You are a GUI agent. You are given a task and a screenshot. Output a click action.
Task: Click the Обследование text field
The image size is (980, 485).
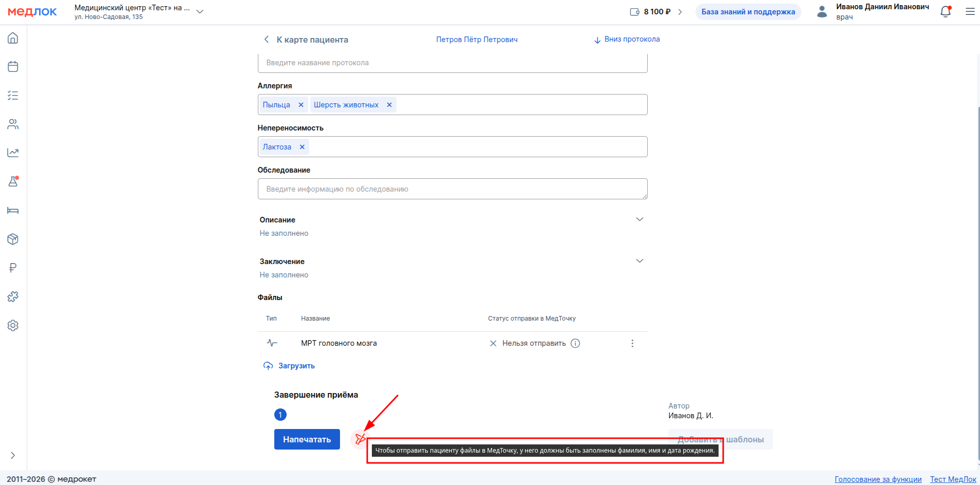tap(452, 189)
